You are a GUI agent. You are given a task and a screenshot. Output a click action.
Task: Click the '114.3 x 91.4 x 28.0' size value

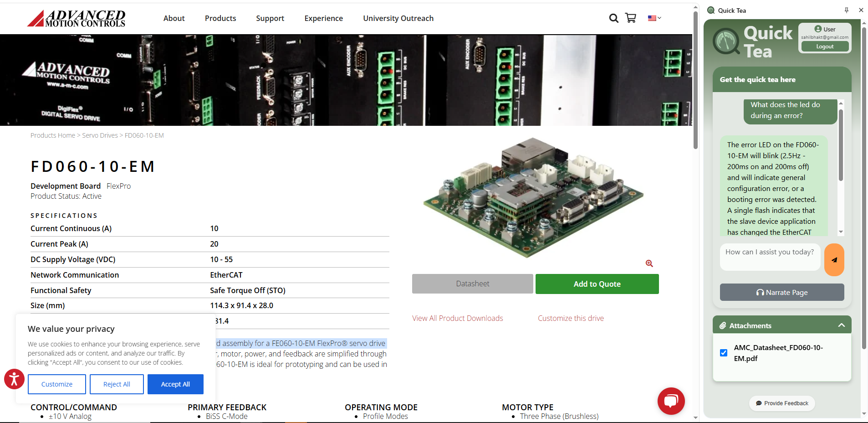pyautogui.click(x=242, y=305)
